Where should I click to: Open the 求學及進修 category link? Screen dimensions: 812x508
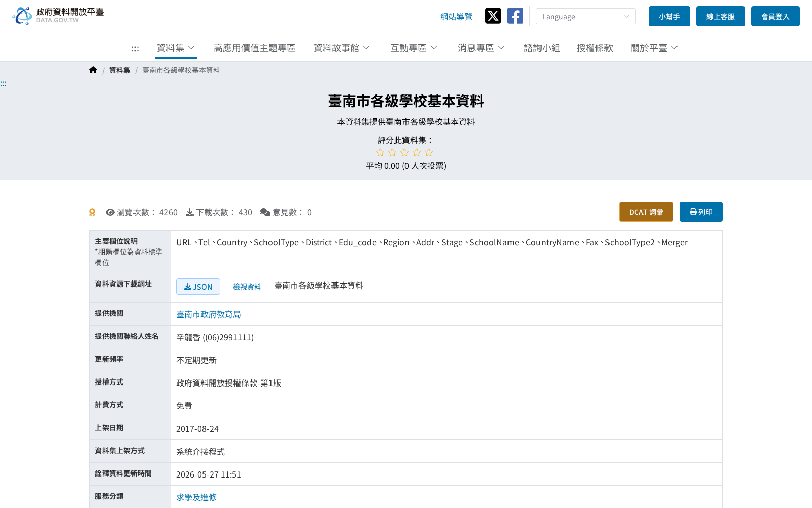pyautogui.click(x=196, y=497)
